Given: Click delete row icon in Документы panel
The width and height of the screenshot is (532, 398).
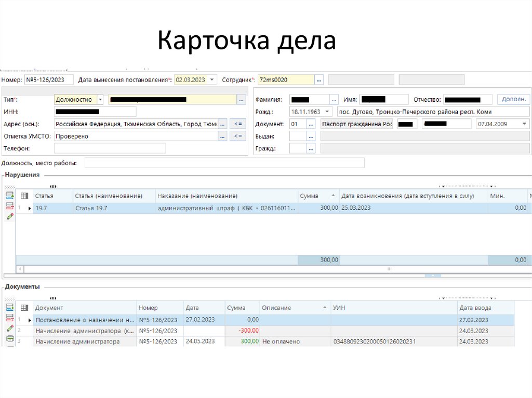Looking at the screenshot, I should (9, 318).
